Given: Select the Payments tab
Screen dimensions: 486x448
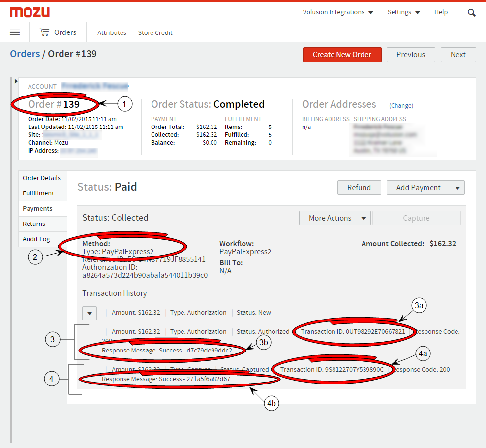Looking at the screenshot, I should [x=43, y=208].
